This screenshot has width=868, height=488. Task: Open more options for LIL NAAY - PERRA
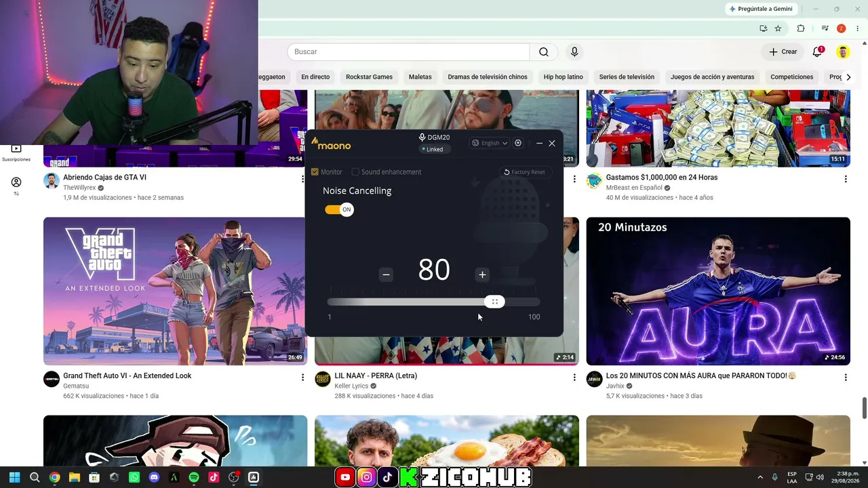(x=574, y=378)
